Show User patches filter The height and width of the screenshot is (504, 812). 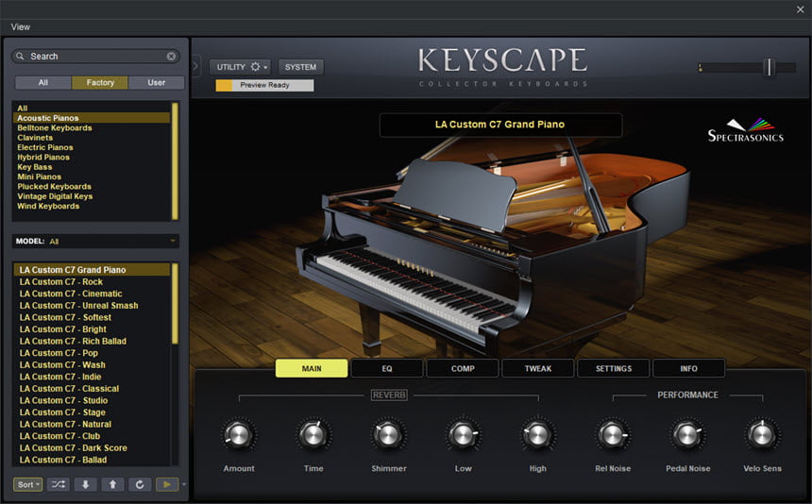point(157,83)
